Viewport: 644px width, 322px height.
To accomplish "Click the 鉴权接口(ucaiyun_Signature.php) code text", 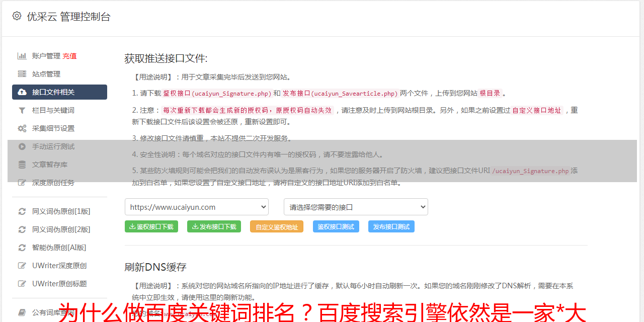I will tap(217, 93).
